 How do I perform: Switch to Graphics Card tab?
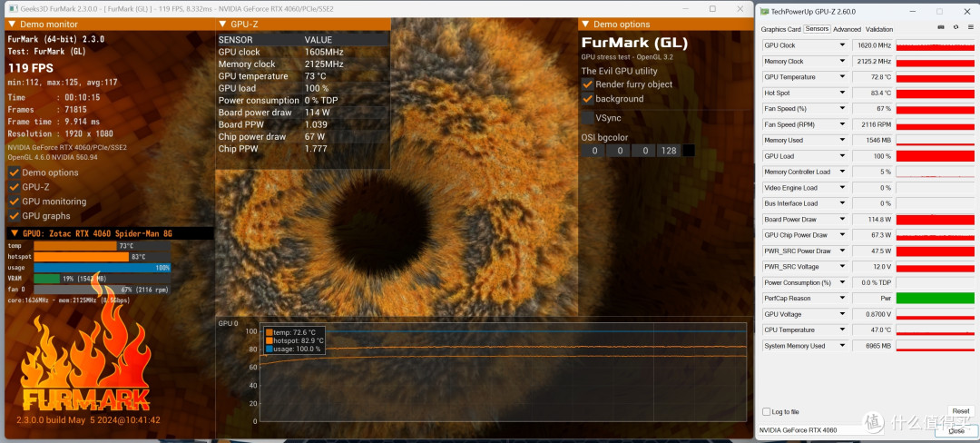[x=780, y=29]
